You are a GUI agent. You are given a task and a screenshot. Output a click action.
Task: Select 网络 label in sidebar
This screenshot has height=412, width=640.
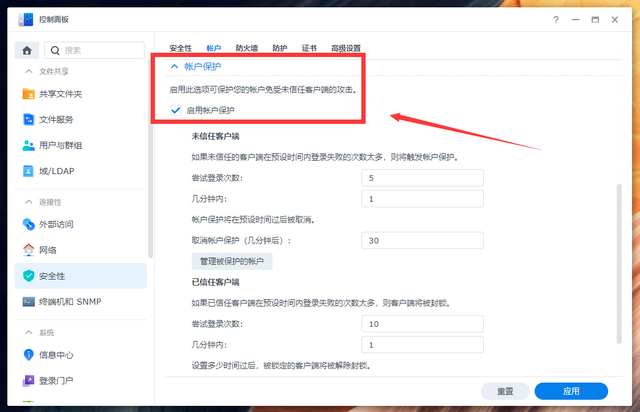[x=47, y=250]
